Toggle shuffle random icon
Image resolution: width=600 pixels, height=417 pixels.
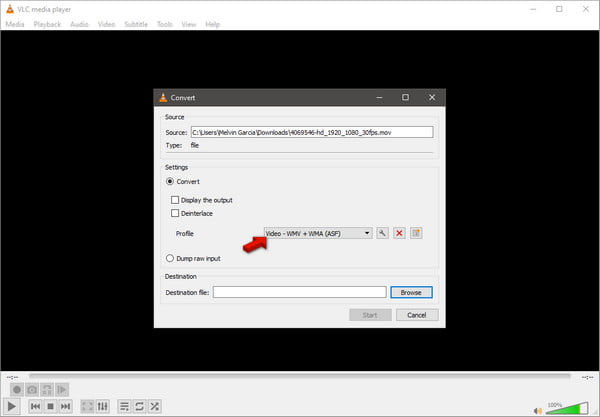click(x=154, y=406)
